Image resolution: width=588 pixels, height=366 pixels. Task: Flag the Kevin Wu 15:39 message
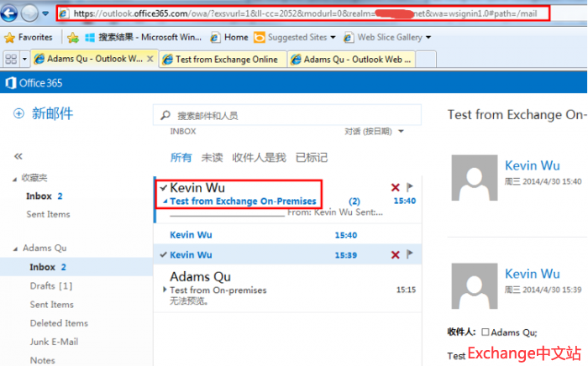coord(410,254)
